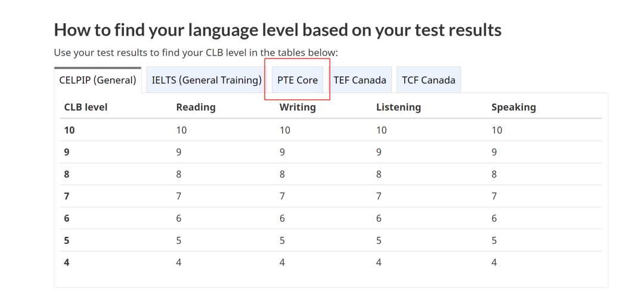
Task: Select the CELPIP (General) tab
Action: pos(98,80)
